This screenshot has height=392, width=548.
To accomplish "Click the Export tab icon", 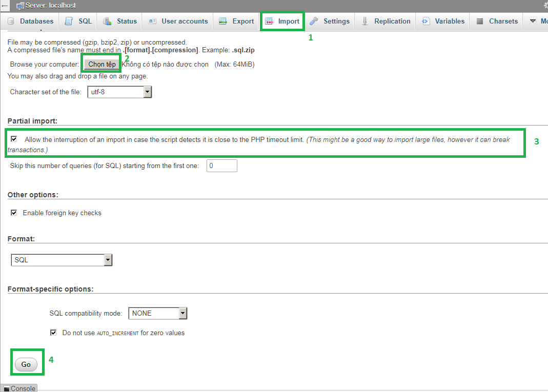I will (223, 22).
